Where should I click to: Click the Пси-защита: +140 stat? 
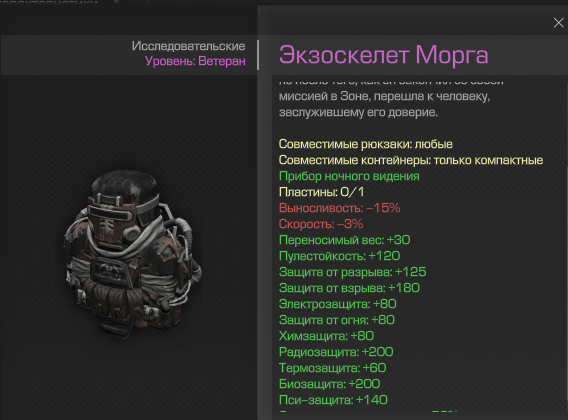[x=333, y=400]
